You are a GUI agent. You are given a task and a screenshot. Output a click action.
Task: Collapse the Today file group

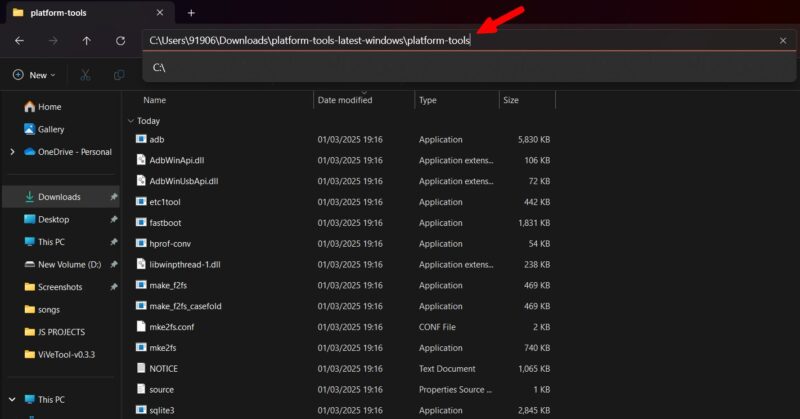click(x=131, y=121)
